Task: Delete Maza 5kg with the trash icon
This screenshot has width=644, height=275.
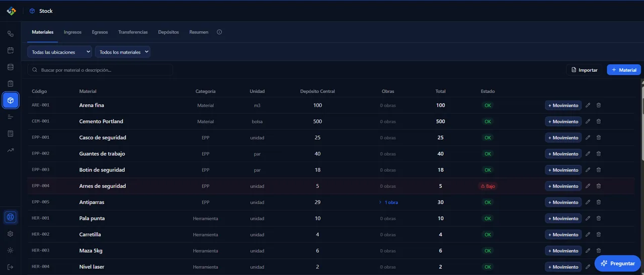Action: (599, 250)
